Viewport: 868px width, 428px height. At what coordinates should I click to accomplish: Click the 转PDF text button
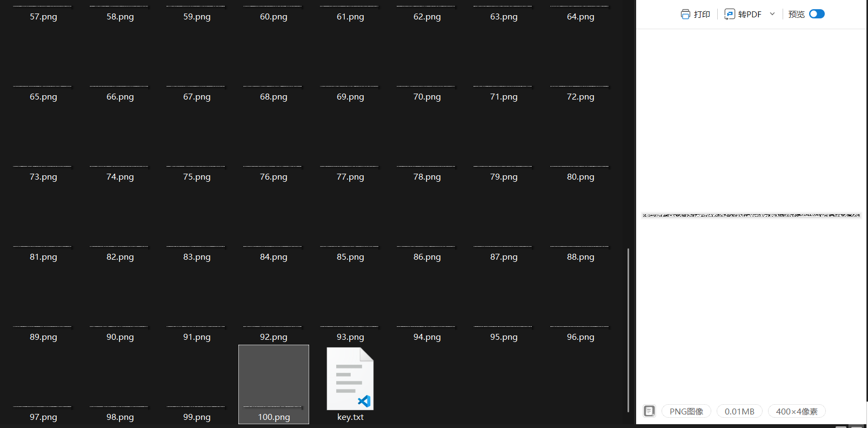coord(750,14)
